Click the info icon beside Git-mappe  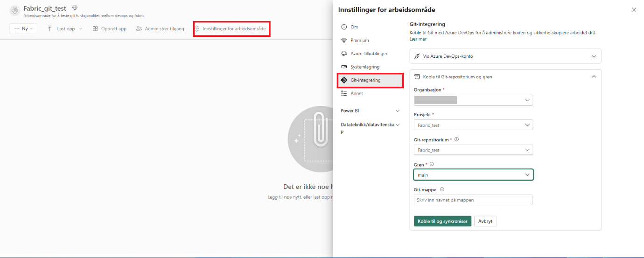(x=442, y=189)
